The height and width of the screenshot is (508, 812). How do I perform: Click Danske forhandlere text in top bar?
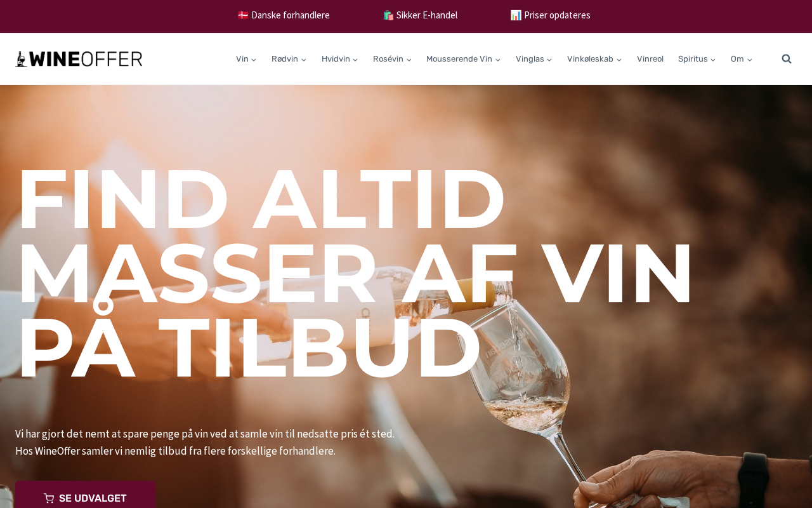coord(291,15)
